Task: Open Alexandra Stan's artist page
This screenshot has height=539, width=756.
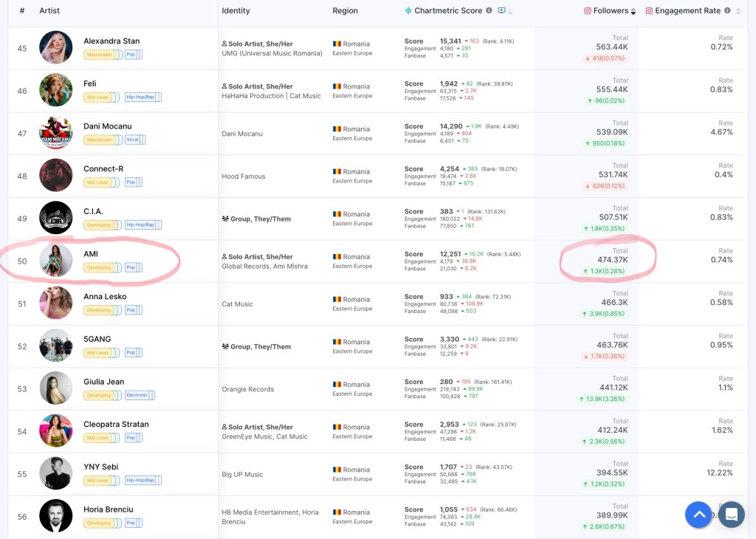Action: (x=111, y=41)
